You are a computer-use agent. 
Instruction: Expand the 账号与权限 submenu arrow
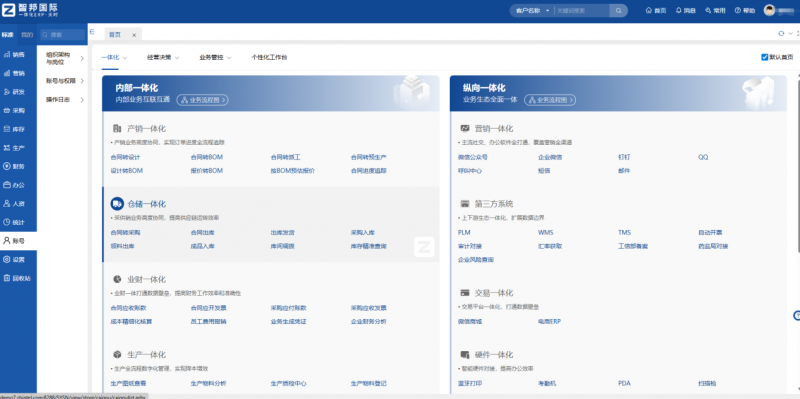82,81
